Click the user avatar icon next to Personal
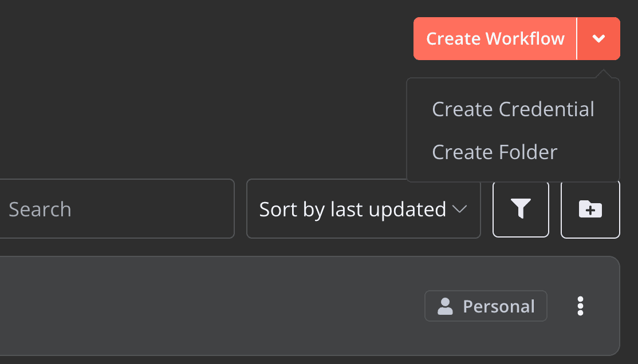 pos(445,306)
